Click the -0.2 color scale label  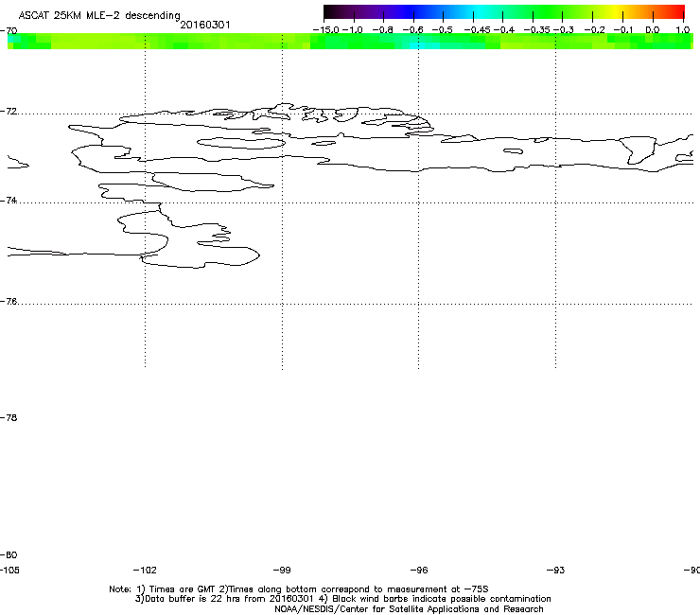[594, 30]
